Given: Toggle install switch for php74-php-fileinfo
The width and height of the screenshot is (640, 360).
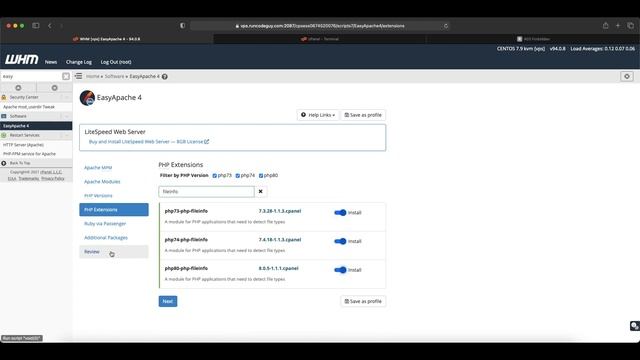Looking at the screenshot, I should pos(340,241).
